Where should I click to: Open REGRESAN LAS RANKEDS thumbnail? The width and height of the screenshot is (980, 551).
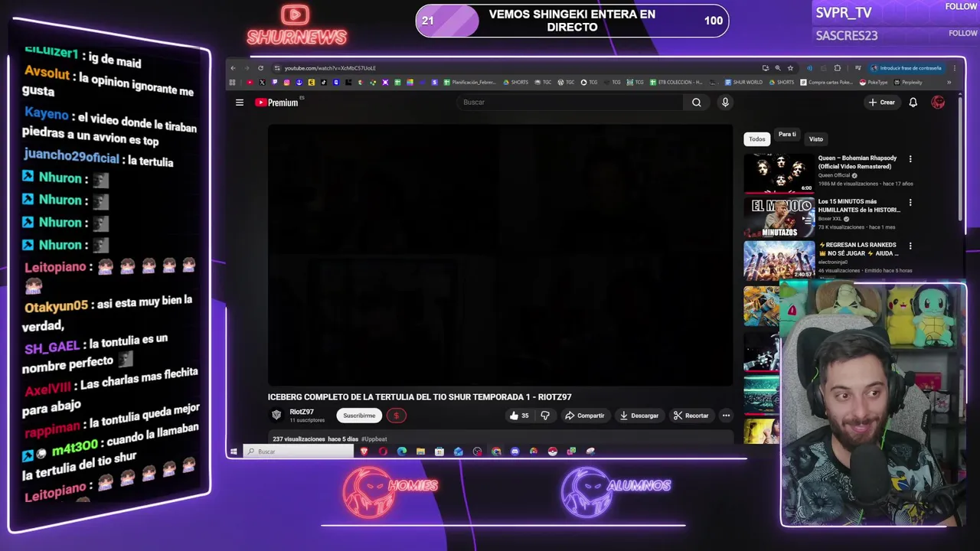(x=779, y=260)
